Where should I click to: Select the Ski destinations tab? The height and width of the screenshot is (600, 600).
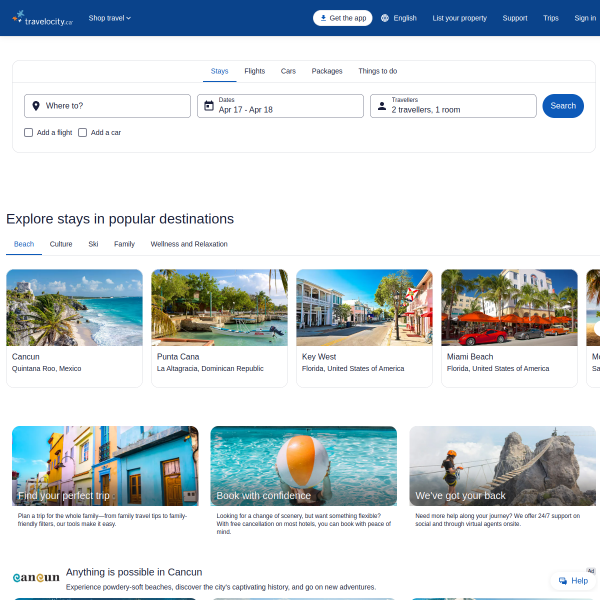pyautogui.click(x=93, y=244)
